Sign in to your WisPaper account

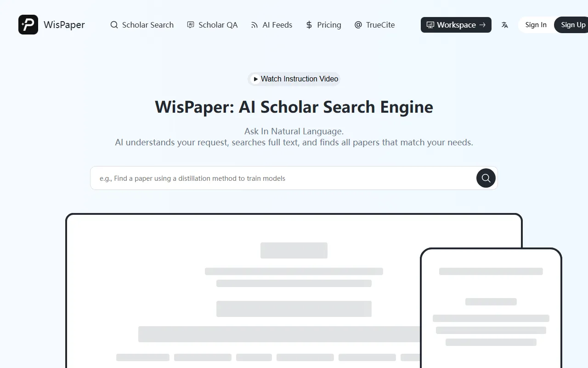click(536, 25)
